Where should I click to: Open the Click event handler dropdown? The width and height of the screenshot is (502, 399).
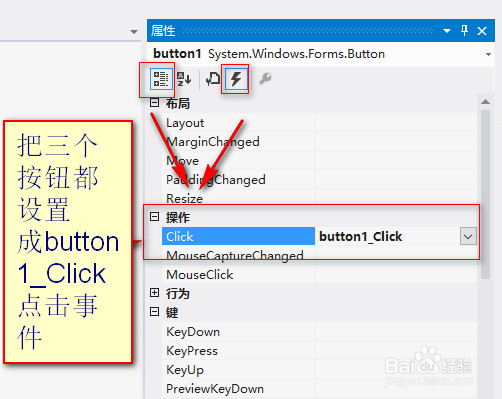pos(468,236)
